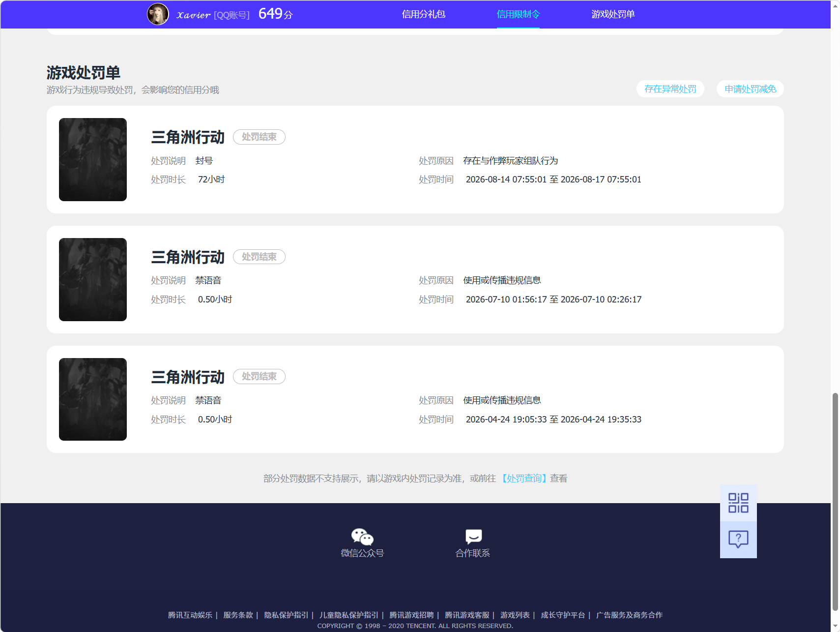Image resolution: width=840 pixels, height=632 pixels.
Task: Click 存在与作弊玩家组队行为 reason text
Action: point(510,161)
